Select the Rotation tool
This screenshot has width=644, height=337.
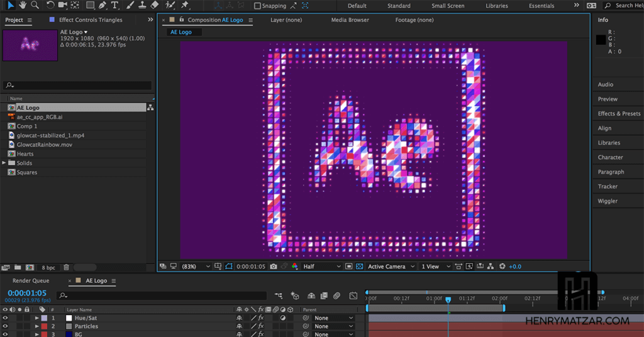click(50, 5)
